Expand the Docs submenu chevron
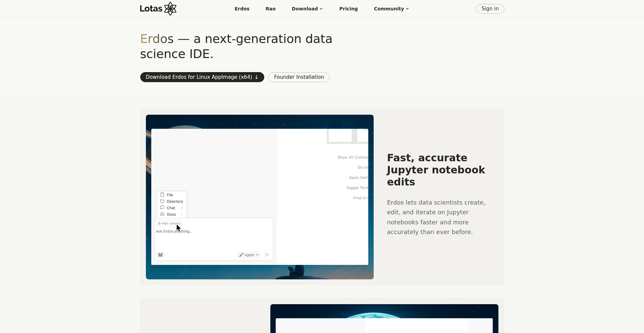The image size is (644, 333). 182,214
